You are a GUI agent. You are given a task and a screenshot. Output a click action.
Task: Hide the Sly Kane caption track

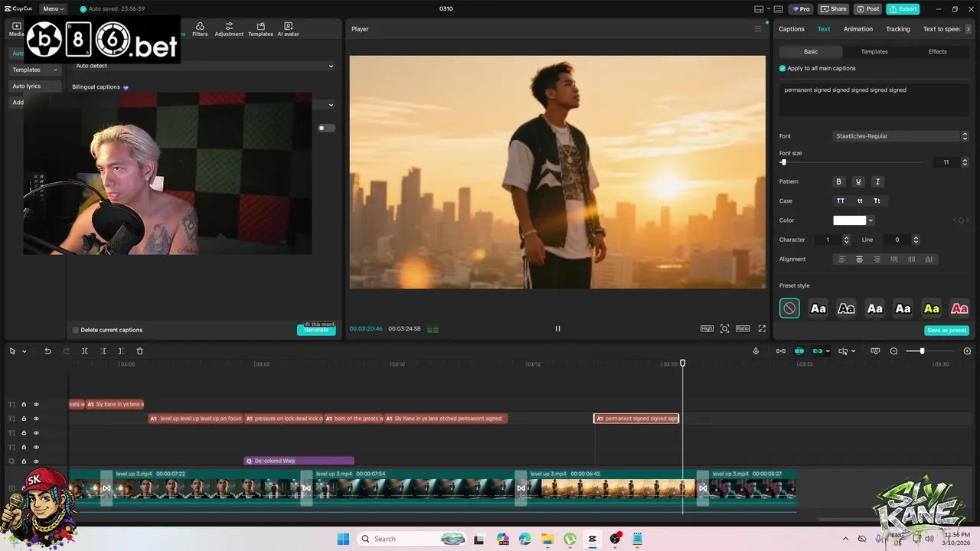tap(36, 404)
